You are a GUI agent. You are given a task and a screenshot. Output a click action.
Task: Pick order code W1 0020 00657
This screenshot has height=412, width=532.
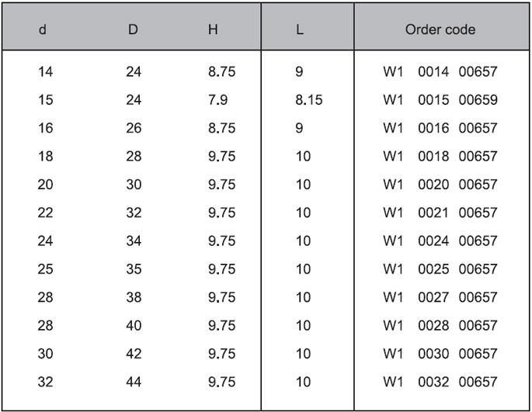pyautogui.click(x=440, y=185)
